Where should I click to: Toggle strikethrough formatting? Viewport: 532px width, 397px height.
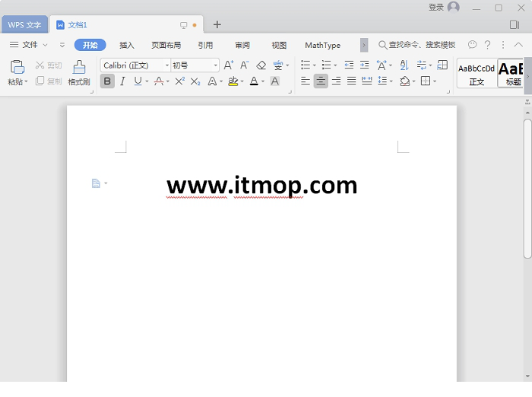tap(158, 81)
